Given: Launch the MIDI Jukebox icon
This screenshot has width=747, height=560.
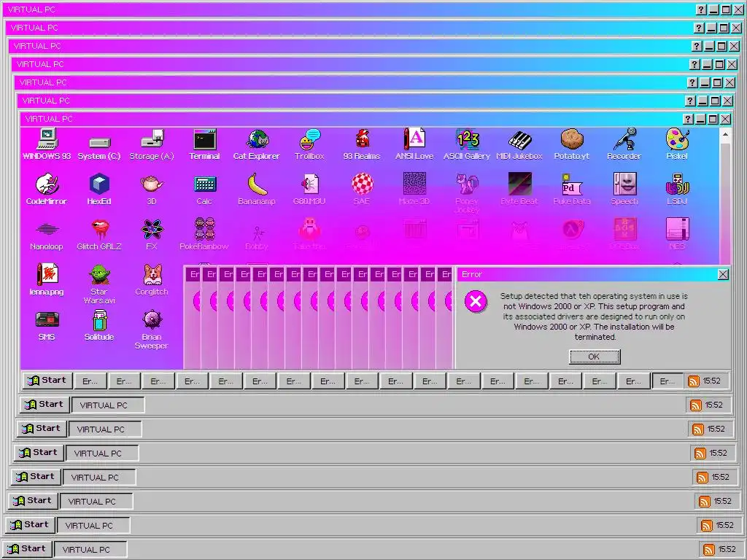Looking at the screenshot, I should coord(519,144).
